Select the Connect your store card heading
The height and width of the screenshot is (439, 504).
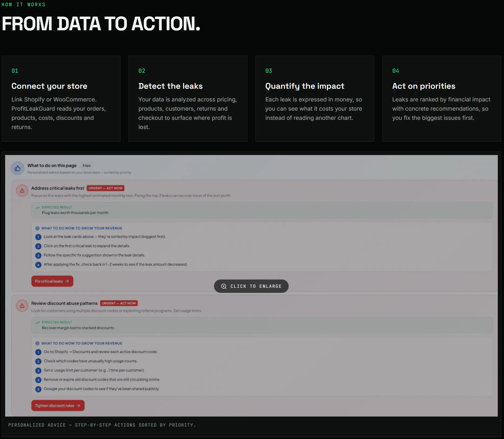[49, 86]
